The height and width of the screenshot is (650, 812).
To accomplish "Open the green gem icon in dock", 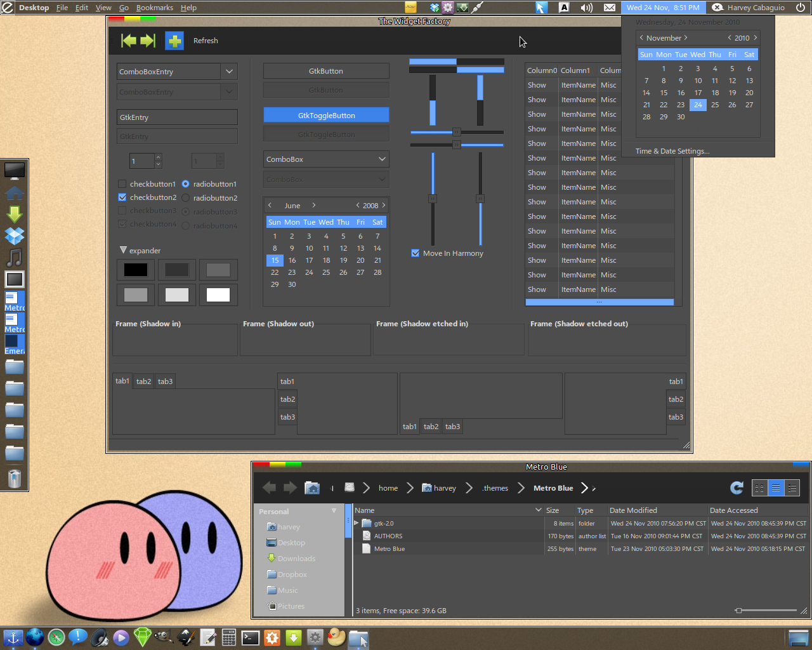I will pos(142,637).
